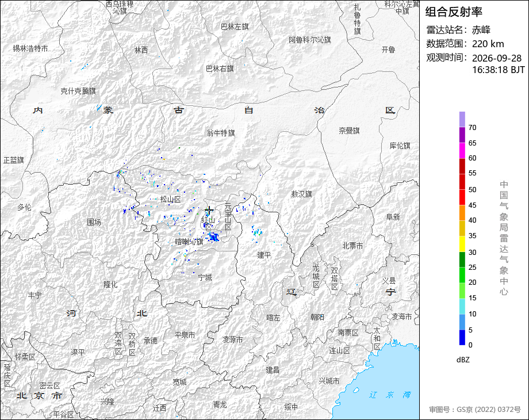Click the title 组合反射率
The width and height of the screenshot is (529, 420).
(454, 12)
